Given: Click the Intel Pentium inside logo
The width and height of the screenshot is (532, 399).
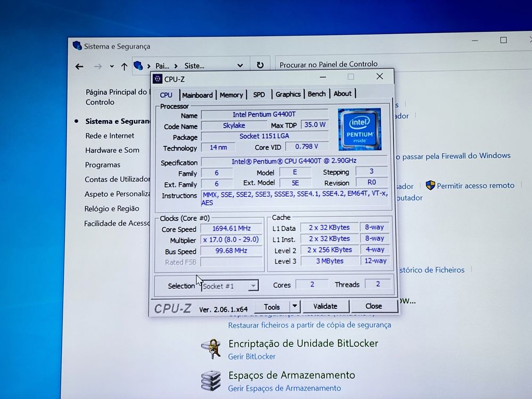Looking at the screenshot, I should point(360,129).
